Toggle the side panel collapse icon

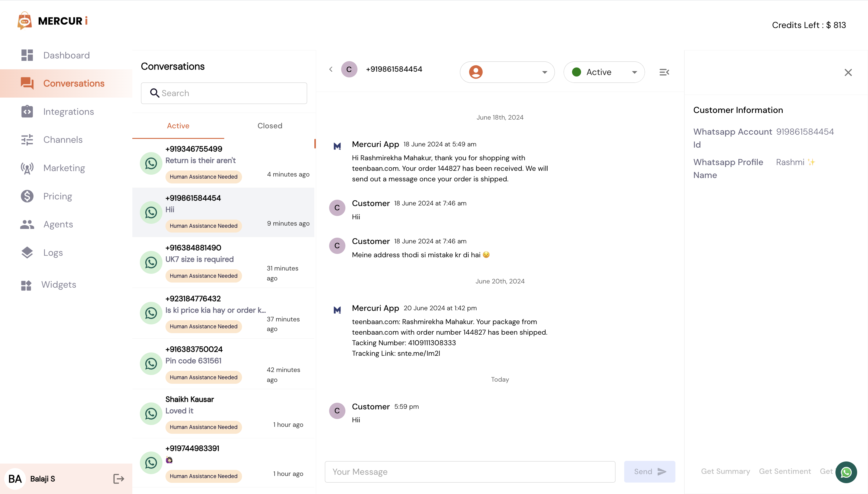pyautogui.click(x=664, y=72)
